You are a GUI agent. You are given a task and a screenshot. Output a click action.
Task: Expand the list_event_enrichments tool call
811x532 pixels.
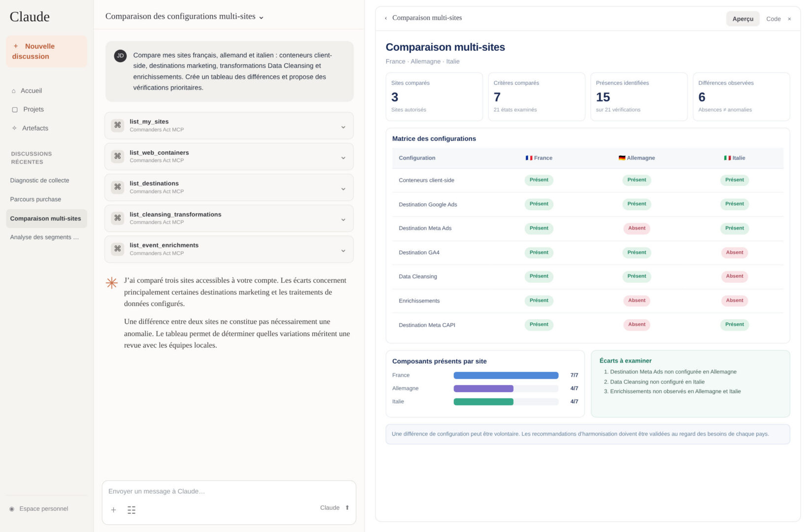tap(343, 251)
